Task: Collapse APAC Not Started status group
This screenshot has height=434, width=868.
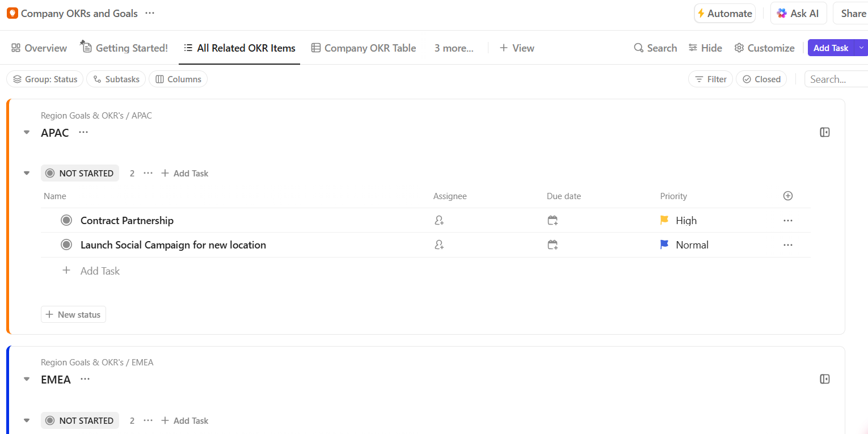Action: [x=27, y=174]
